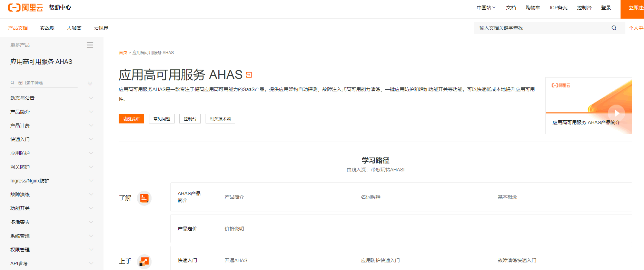Image resolution: width=644 pixels, height=270 pixels.
Task: Open the 故障演练快速入门 link
Action: (x=517, y=260)
